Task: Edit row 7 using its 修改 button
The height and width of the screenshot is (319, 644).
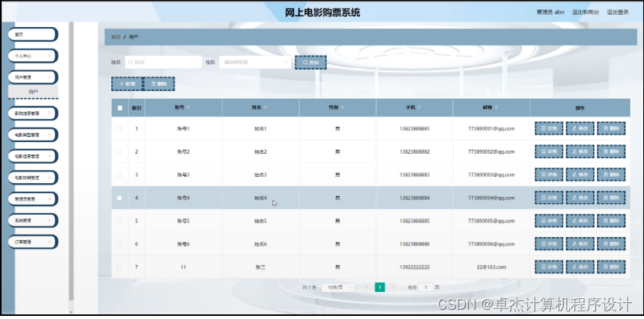Action: tap(579, 266)
